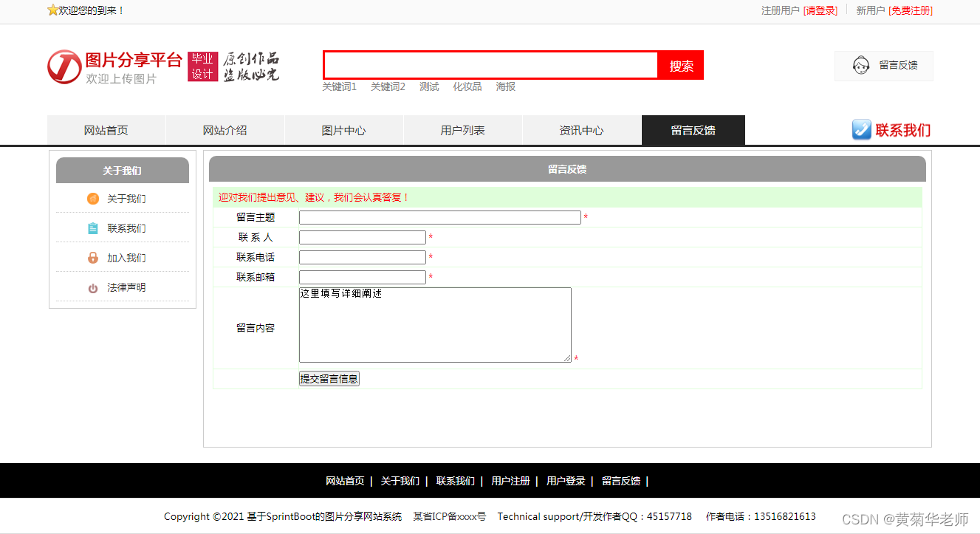Click the 测试 search suggestion
Image resolution: width=980 pixels, height=534 pixels.
click(429, 86)
